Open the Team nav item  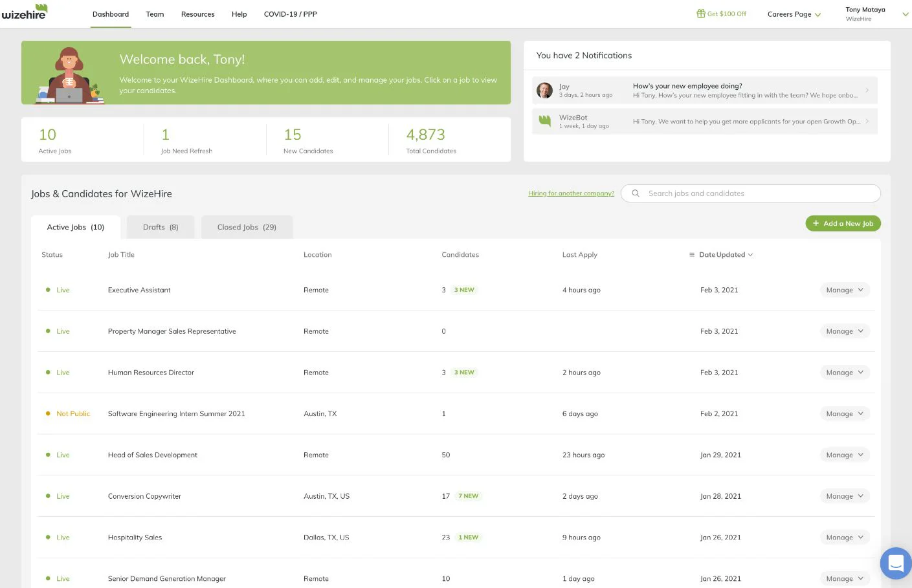point(155,14)
